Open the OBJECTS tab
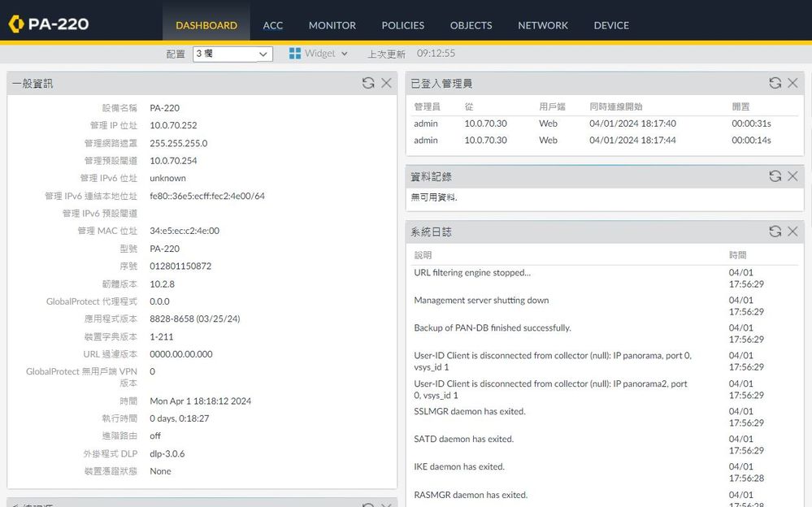The image size is (812, 507). tap(471, 25)
